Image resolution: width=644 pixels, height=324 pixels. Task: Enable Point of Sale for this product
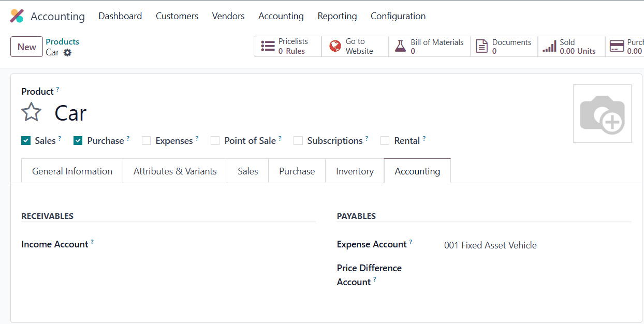coord(215,140)
